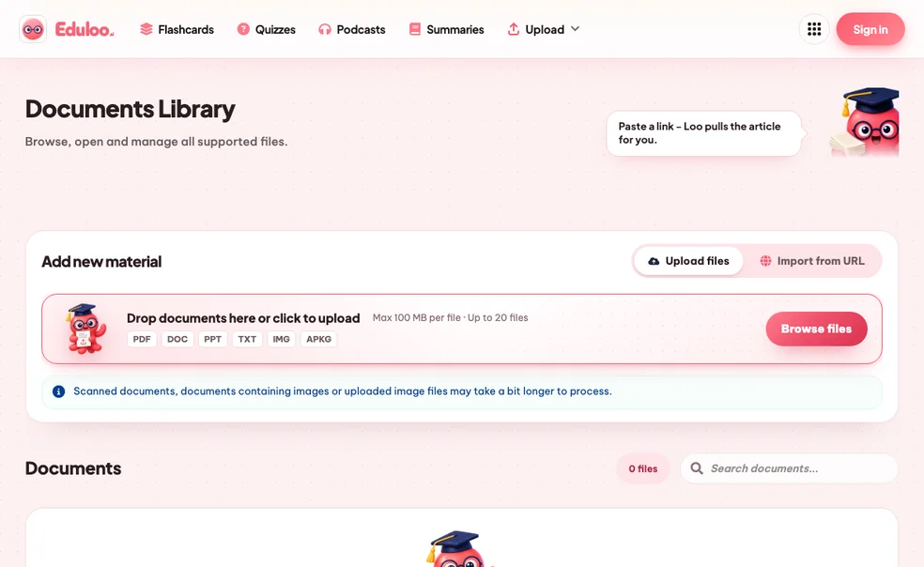Click the graduate mascot beside the tip bubble
This screenshot has height=567, width=924.
pyautogui.click(x=865, y=122)
